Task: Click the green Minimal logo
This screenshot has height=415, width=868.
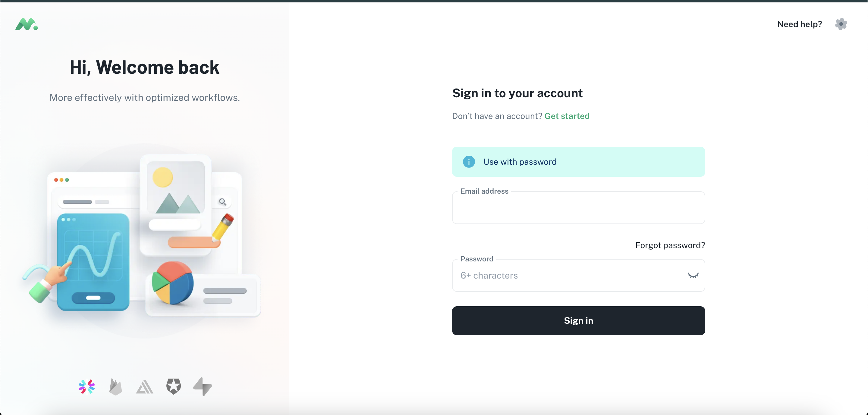Action: pos(26,24)
